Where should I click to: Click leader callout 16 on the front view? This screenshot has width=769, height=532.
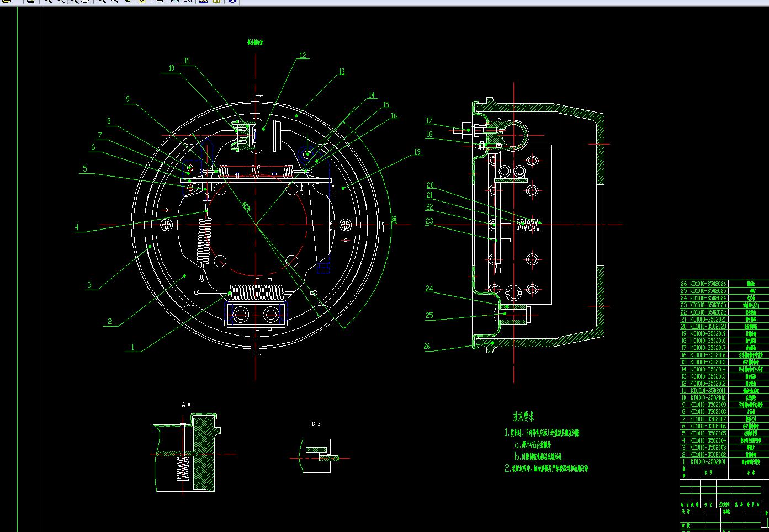394,116
